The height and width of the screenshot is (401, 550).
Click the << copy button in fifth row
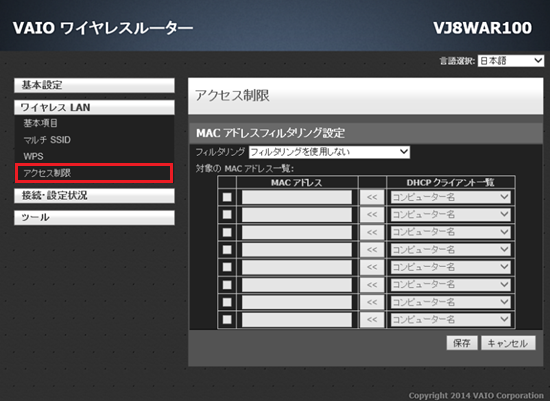coord(372,267)
